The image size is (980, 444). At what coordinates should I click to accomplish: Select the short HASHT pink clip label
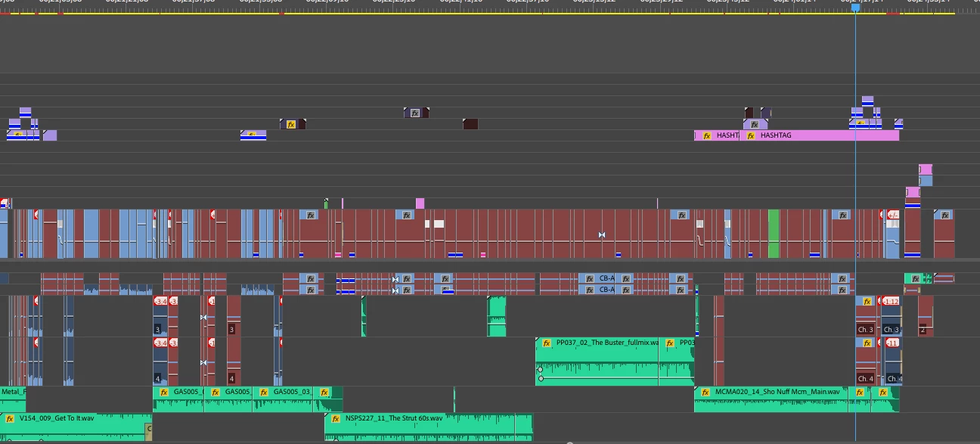click(727, 135)
